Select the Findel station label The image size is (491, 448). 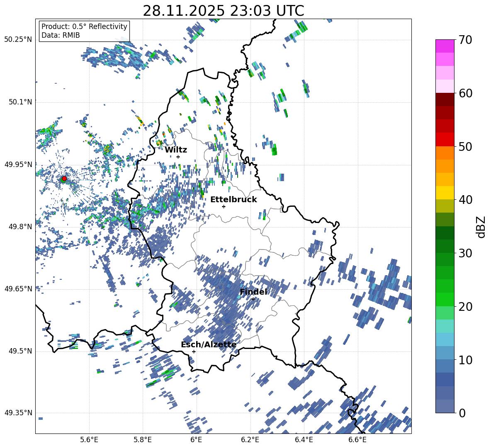click(x=253, y=292)
